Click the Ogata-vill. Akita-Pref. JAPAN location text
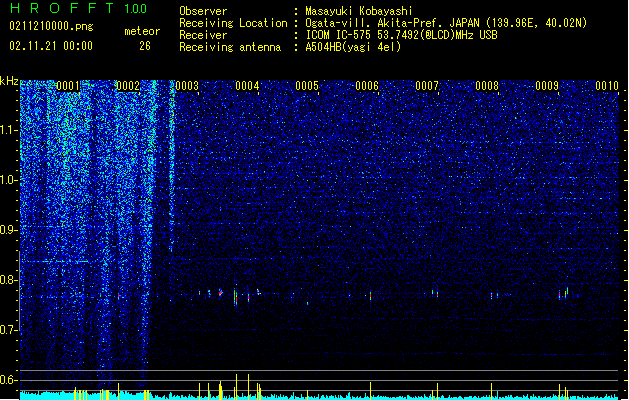This screenshot has width=629, height=400. [x=446, y=23]
